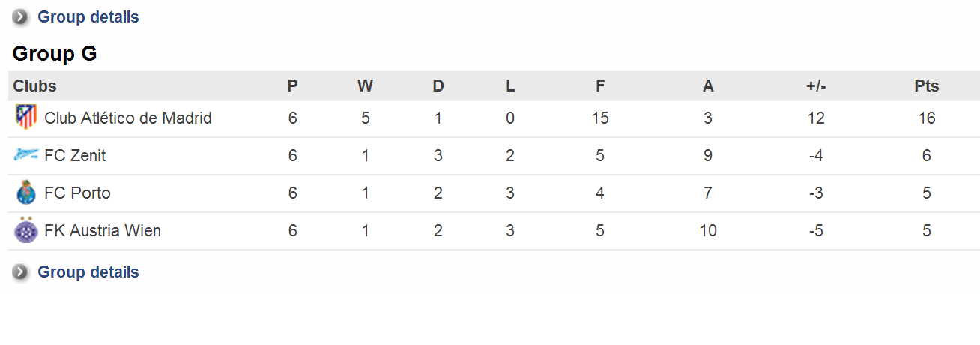This screenshot has height=345, width=980.
Task: Click the FC Zenit club logo
Action: (25, 155)
